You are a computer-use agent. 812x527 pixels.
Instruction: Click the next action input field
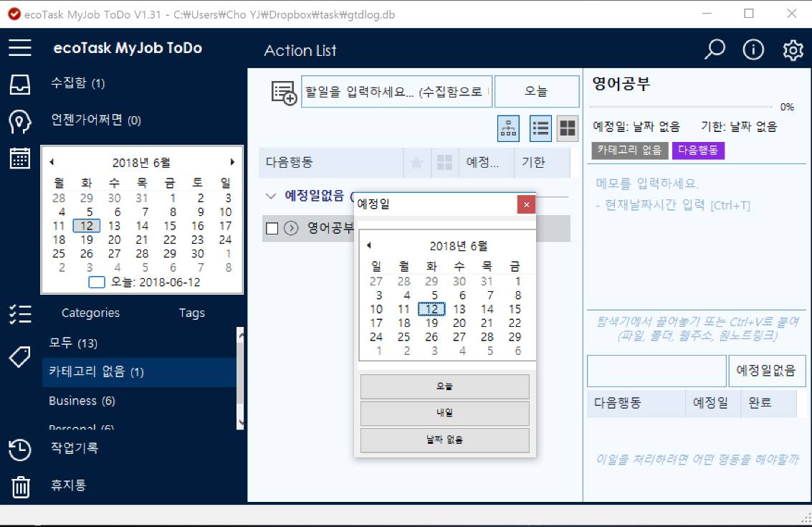click(x=656, y=371)
